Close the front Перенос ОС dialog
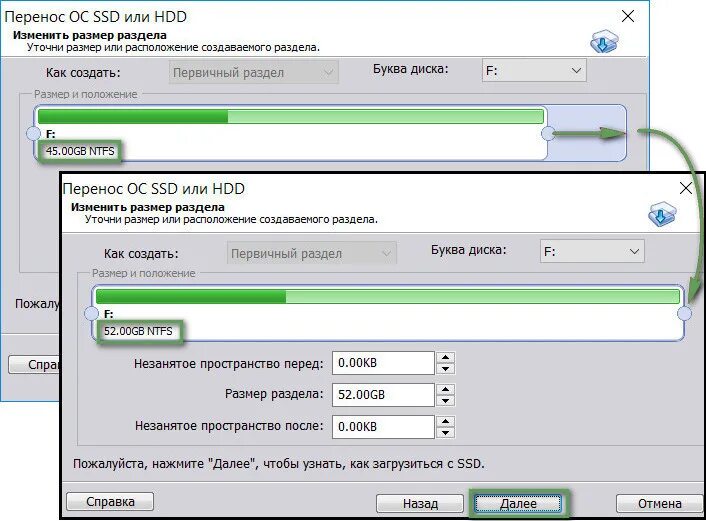706x521 pixels. [x=685, y=188]
